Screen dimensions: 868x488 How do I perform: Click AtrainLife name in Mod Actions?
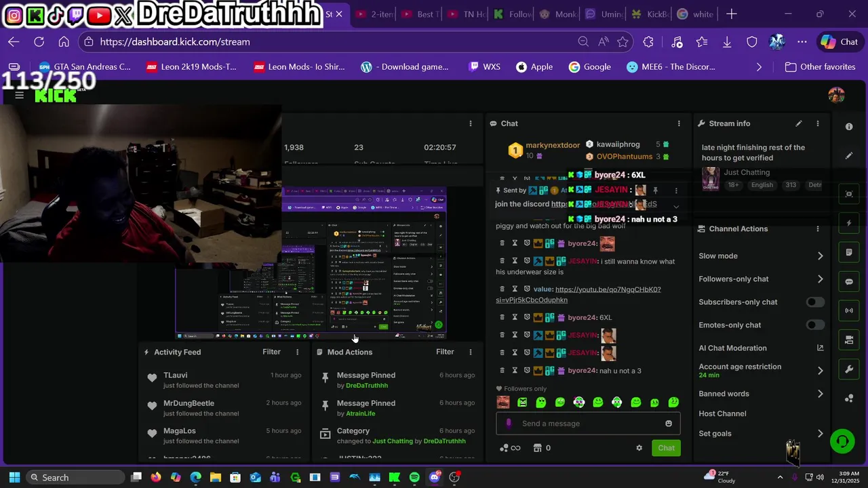(x=360, y=413)
